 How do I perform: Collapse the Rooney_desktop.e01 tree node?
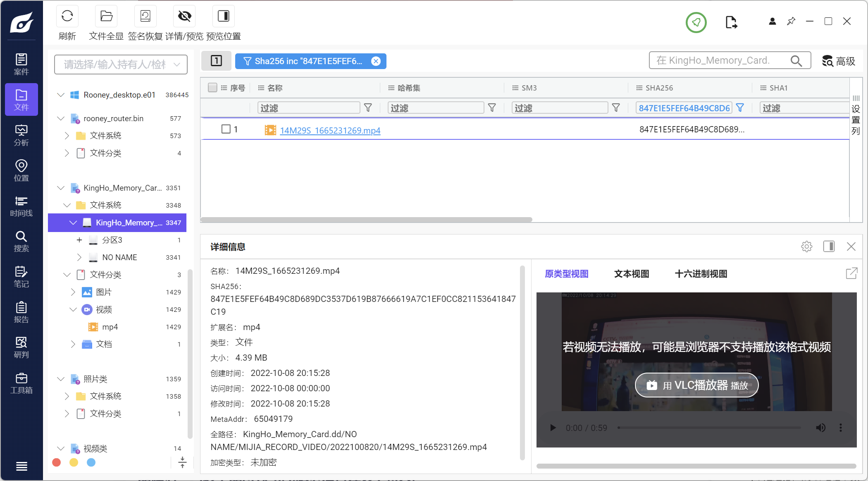(61, 95)
